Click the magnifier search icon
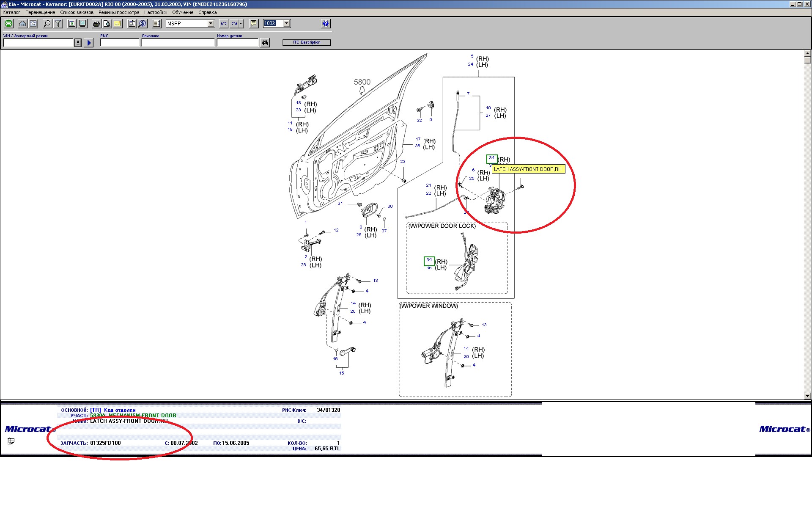 tap(47, 24)
